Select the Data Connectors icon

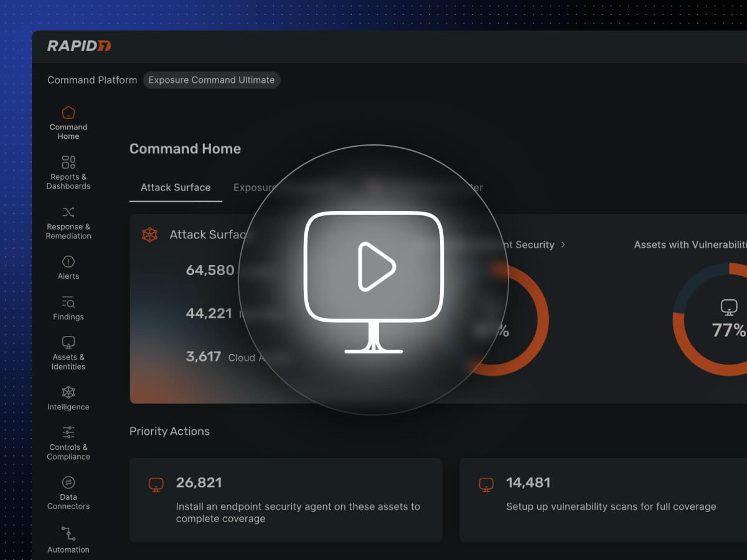point(68,482)
